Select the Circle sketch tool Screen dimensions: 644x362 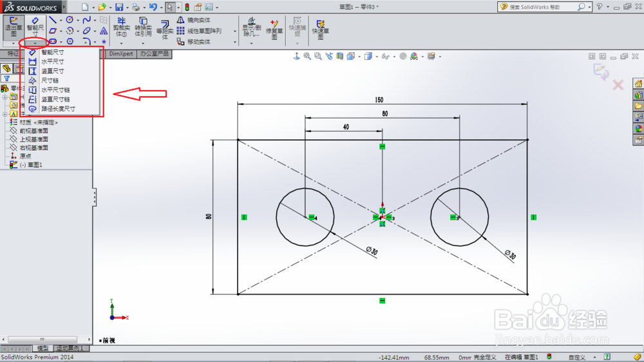[70, 20]
